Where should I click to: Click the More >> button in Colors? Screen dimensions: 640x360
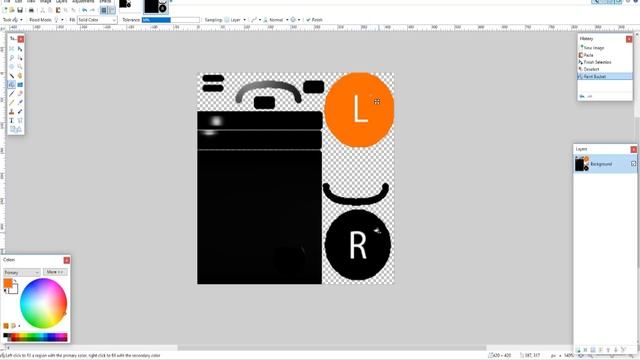coord(55,272)
